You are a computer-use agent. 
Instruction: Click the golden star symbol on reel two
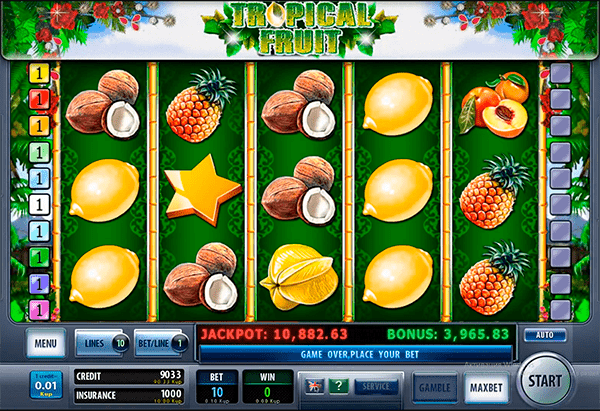tap(202, 190)
